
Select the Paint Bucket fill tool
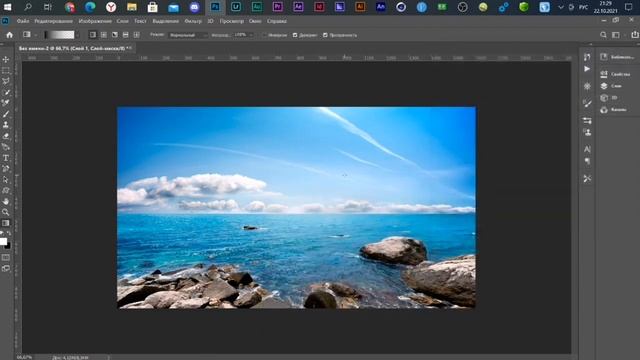tap(6, 147)
